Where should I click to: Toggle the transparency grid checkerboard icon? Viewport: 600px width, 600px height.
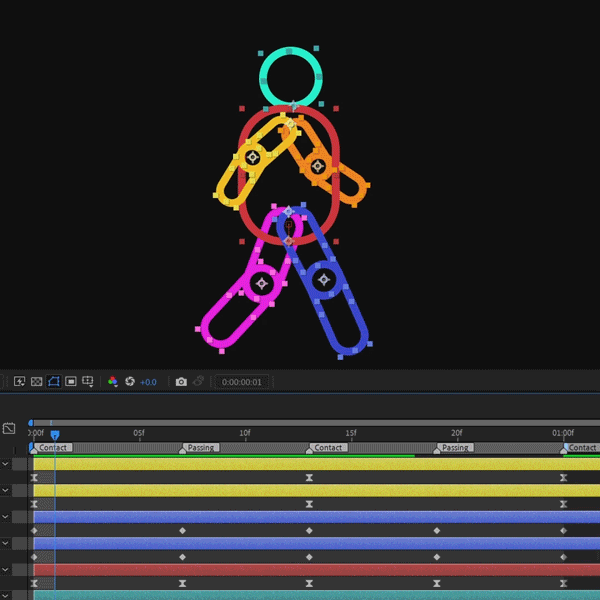tap(36, 382)
